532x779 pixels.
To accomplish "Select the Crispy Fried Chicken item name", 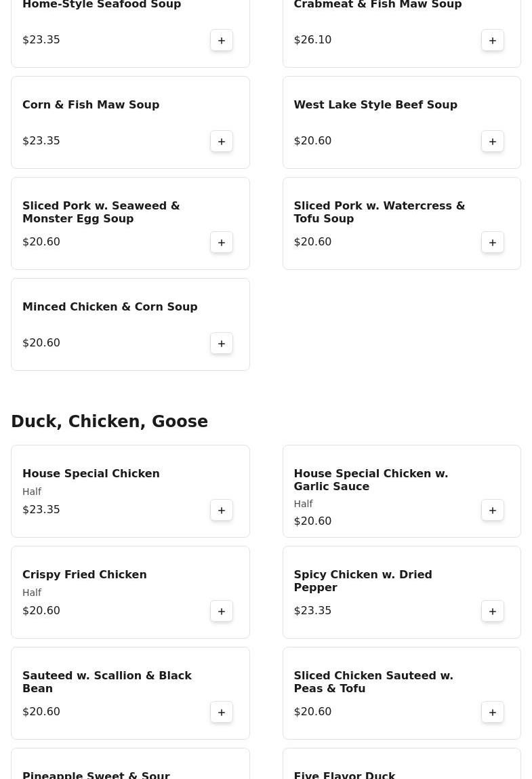I will 84,575.
